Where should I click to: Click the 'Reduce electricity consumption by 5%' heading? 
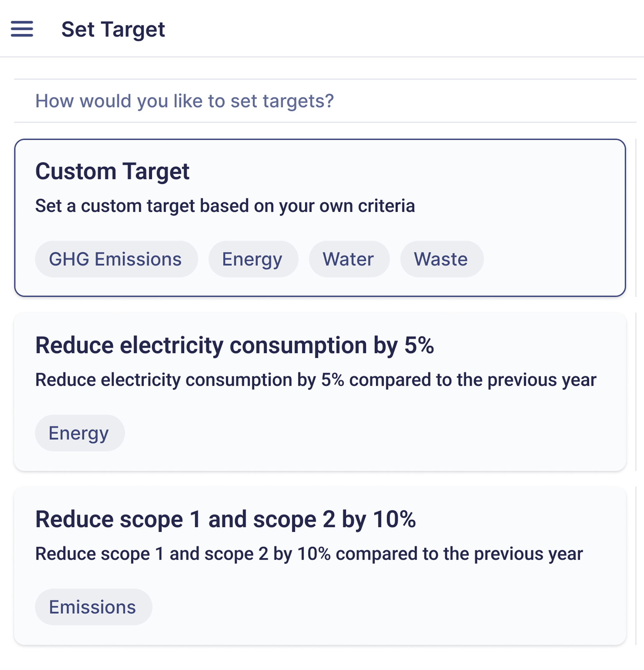[234, 345]
